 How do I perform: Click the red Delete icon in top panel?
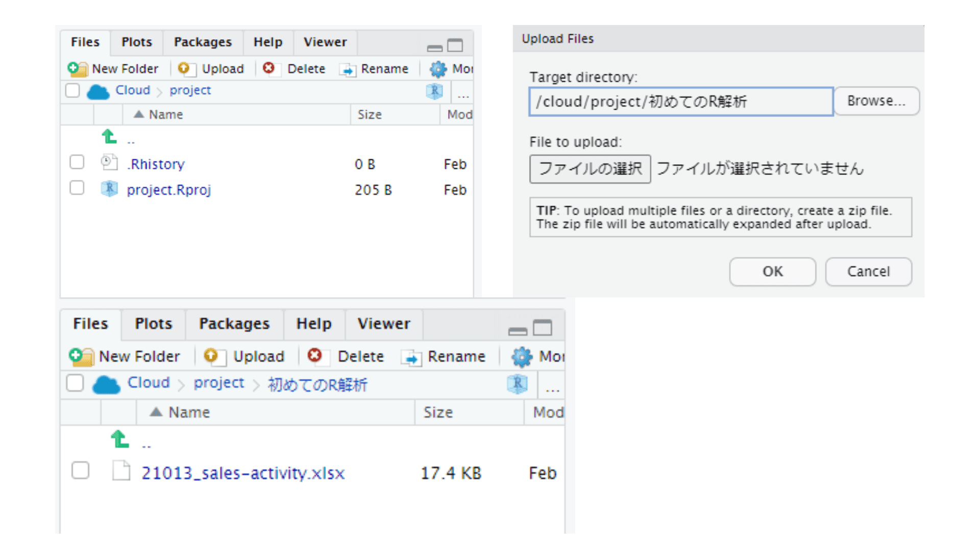268,68
